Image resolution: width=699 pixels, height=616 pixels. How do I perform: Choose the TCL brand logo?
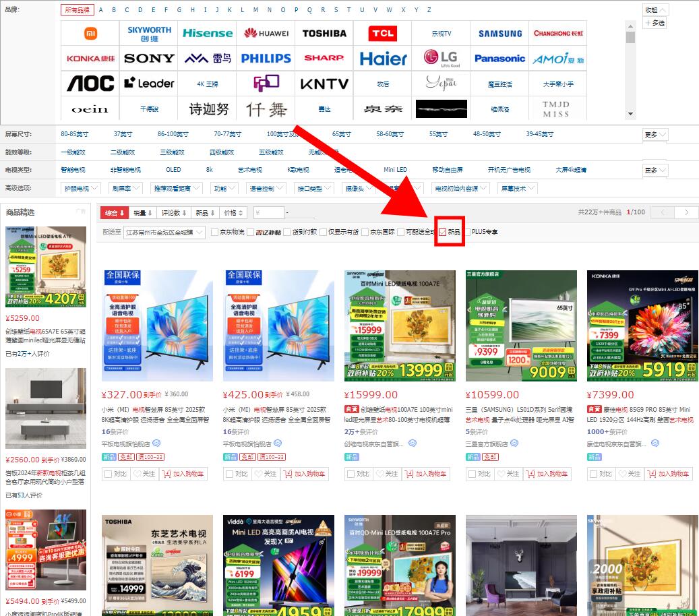pyautogui.click(x=382, y=34)
